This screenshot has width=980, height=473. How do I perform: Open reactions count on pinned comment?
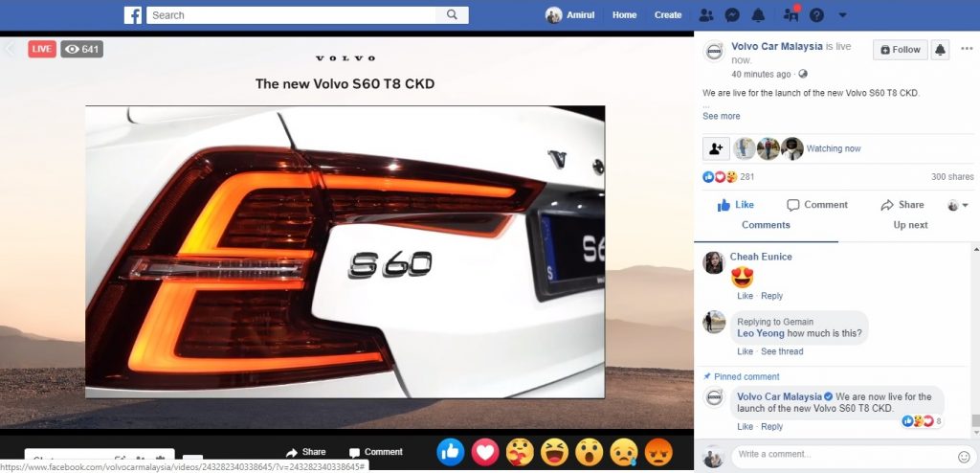pyautogui.click(x=922, y=421)
